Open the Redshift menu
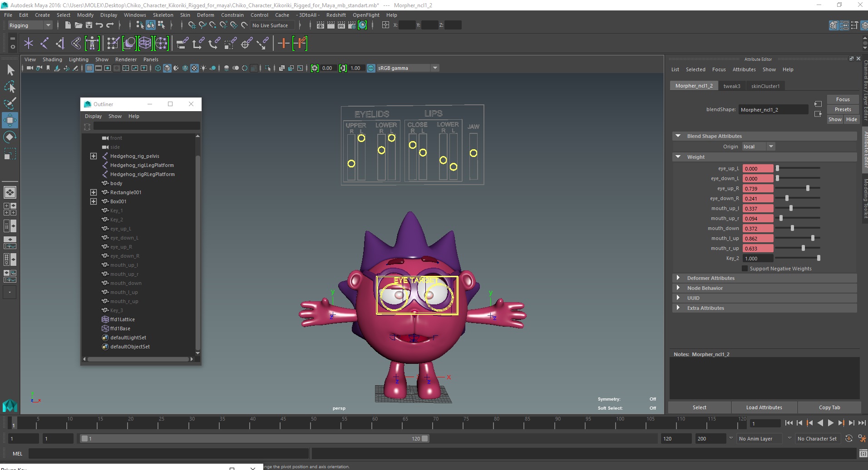The width and height of the screenshot is (868, 470). click(x=336, y=15)
